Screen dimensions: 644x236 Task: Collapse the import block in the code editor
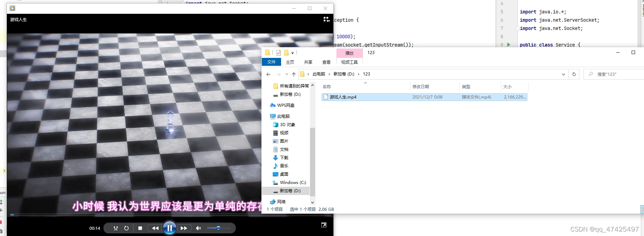tap(517, 28)
